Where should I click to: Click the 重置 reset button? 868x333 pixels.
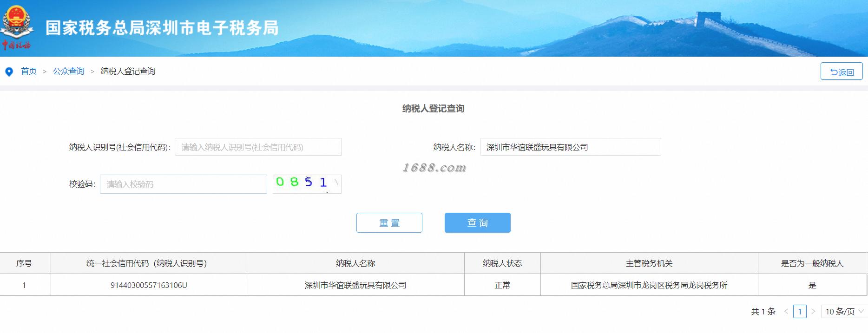point(389,222)
